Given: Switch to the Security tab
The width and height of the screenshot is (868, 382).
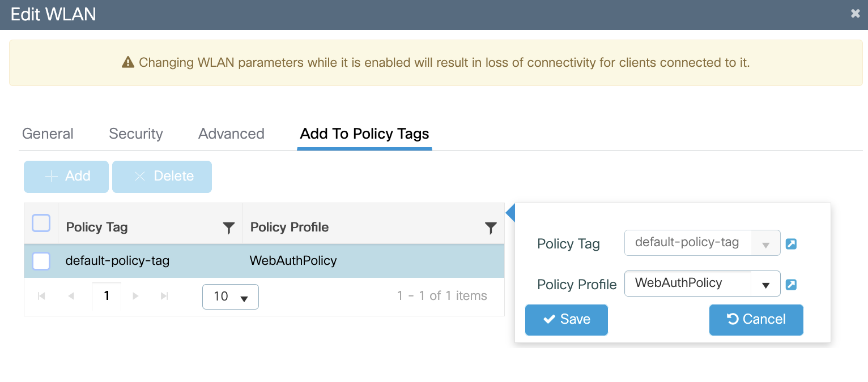Looking at the screenshot, I should coord(135,134).
